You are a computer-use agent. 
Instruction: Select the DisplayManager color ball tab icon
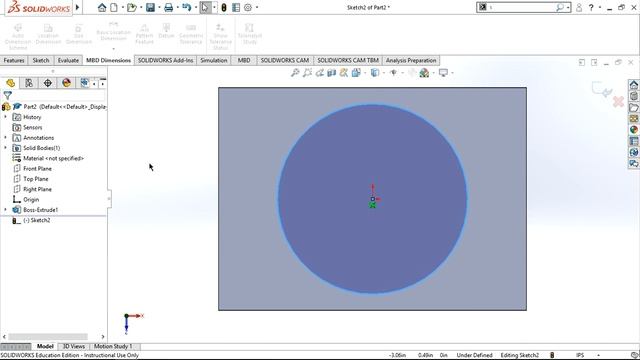[x=67, y=83]
